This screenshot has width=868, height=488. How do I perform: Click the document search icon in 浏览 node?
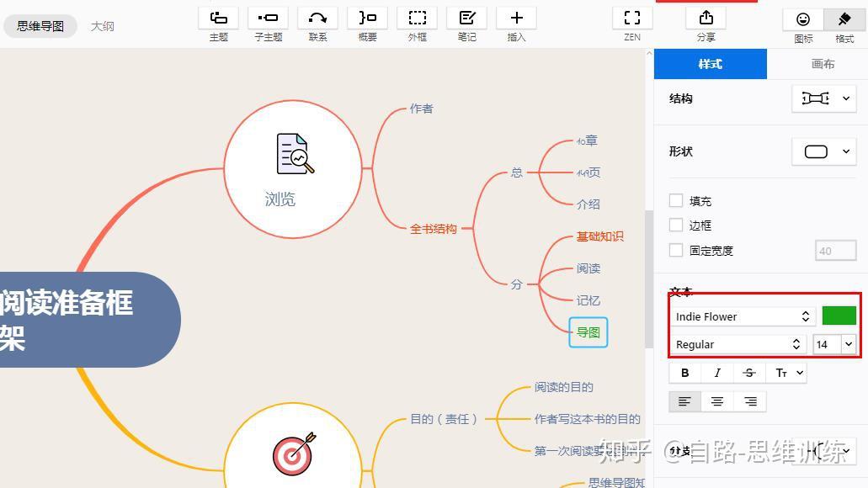click(x=295, y=154)
